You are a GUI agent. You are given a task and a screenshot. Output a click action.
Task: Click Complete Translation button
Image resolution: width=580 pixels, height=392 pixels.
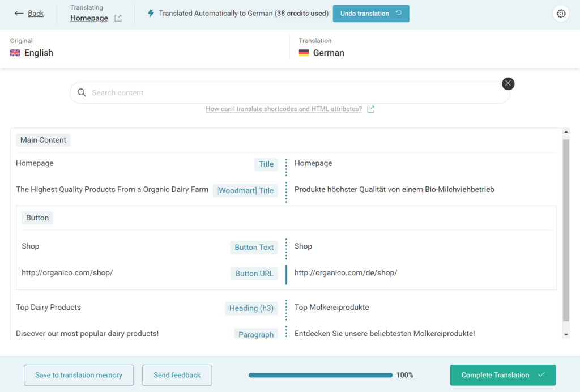point(503,375)
